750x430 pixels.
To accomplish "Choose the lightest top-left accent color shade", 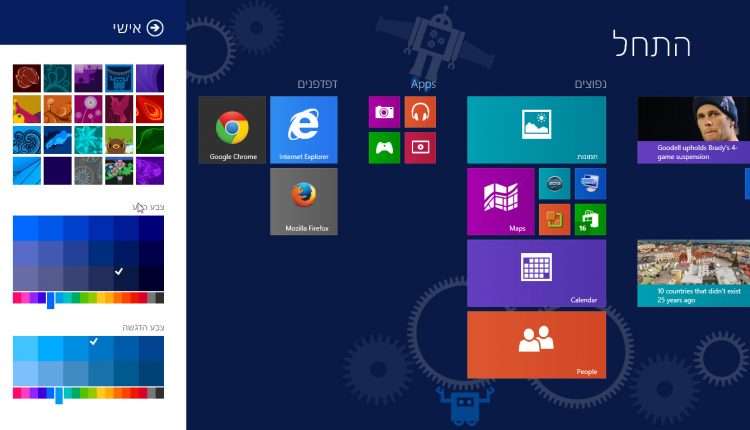I will click(25, 348).
